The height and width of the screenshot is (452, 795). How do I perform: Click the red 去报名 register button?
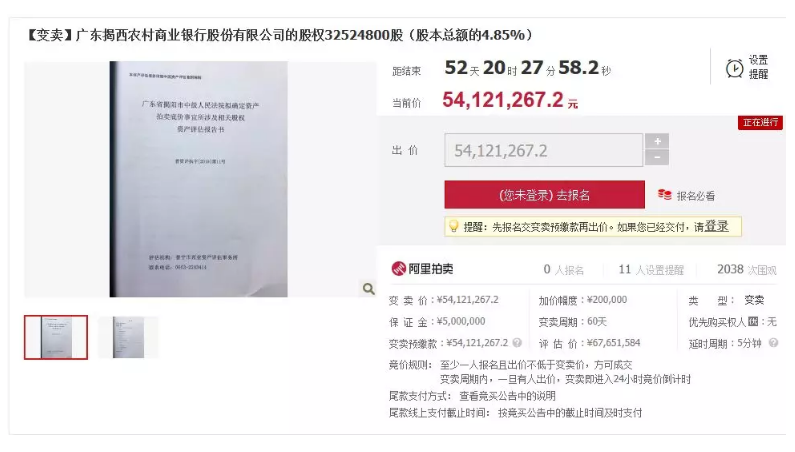(545, 195)
